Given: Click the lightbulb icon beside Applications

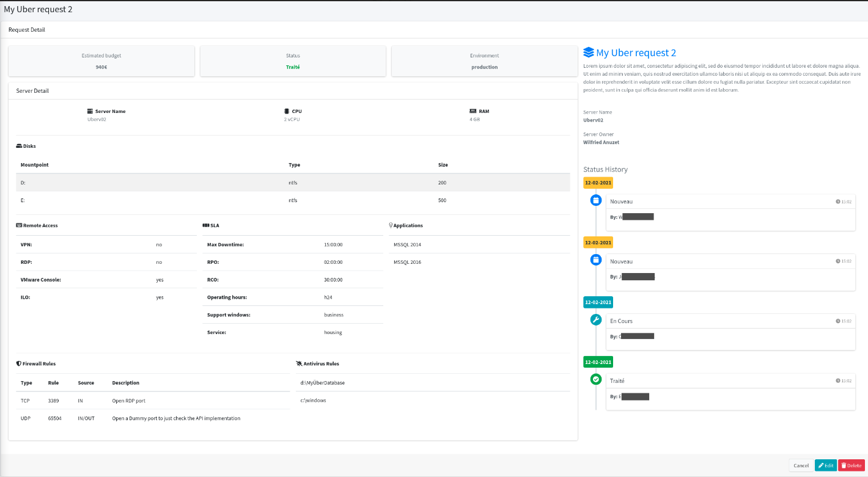Looking at the screenshot, I should [x=391, y=225].
